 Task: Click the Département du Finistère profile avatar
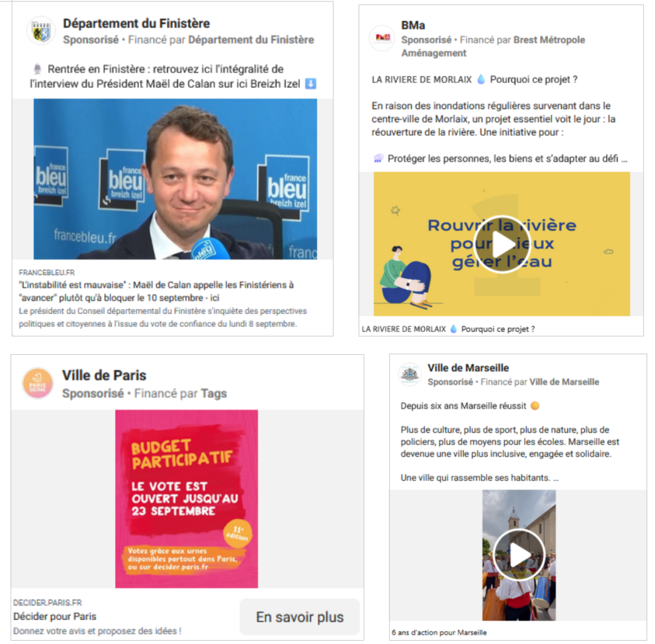41,31
